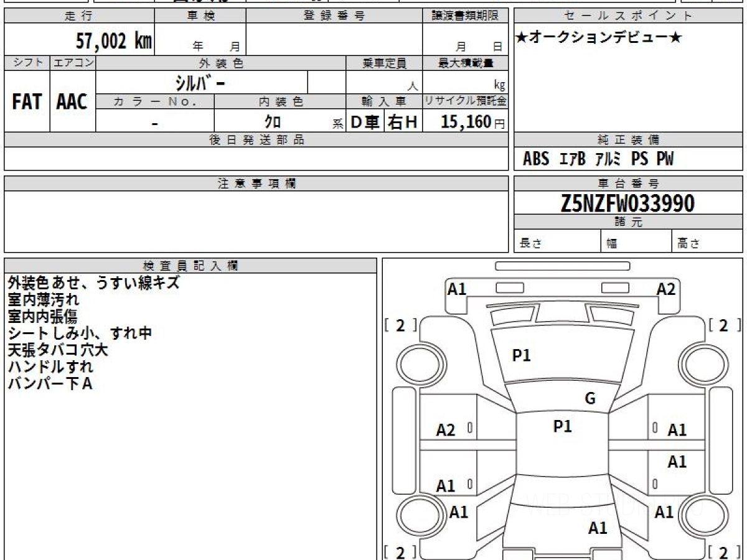Viewport: 747px width, 560px height.
Task: Select アルミ in the equipment list
Action: coord(608,159)
